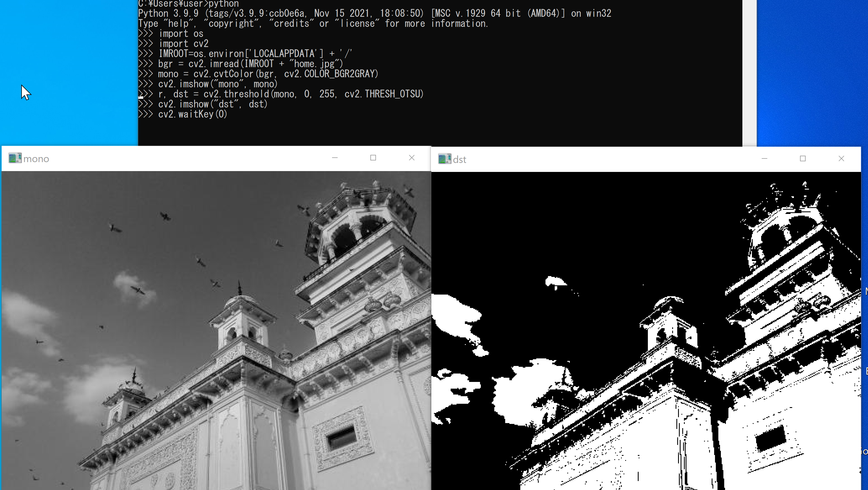Click the cv2.imread home.jpg line
Viewport: 868px width, 490px height.
click(241, 64)
